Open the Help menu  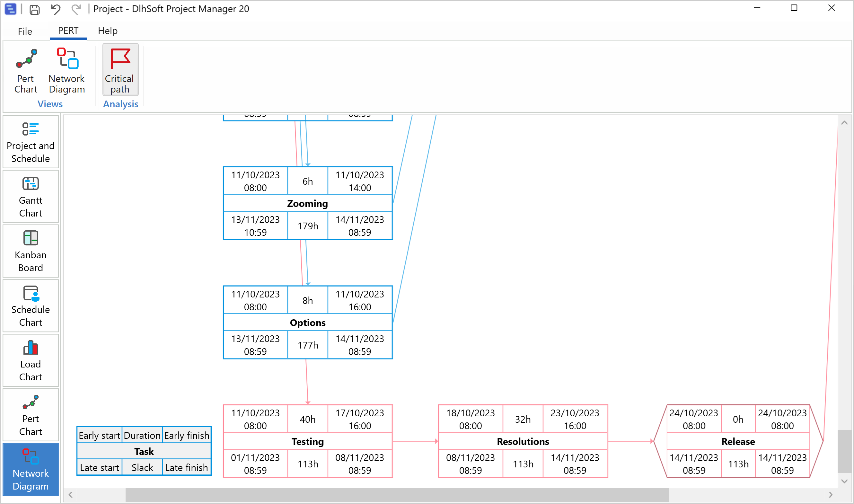pos(108,31)
